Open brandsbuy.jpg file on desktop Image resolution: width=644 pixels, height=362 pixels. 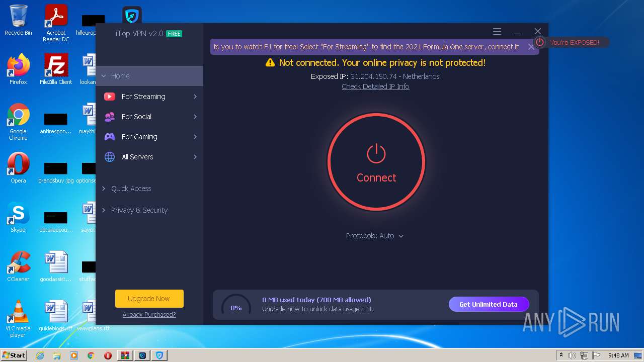(56, 171)
